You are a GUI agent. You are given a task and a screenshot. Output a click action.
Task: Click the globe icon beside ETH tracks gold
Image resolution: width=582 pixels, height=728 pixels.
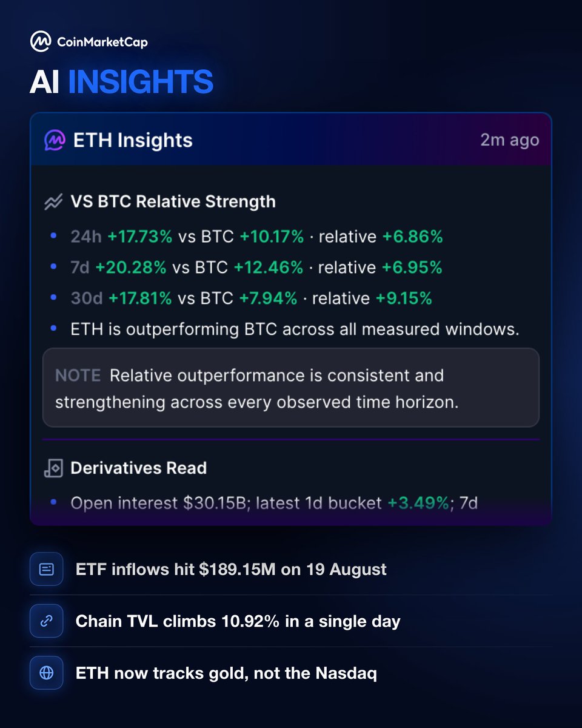coord(46,672)
